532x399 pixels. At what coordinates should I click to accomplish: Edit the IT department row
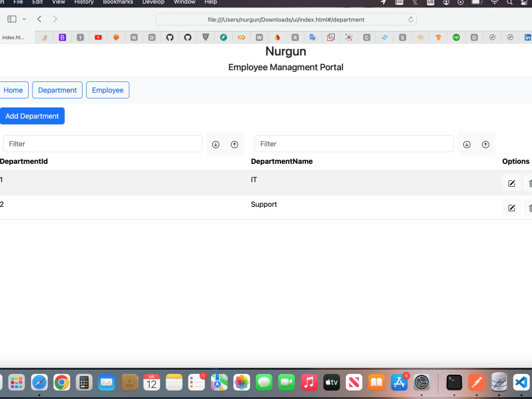coord(511,183)
